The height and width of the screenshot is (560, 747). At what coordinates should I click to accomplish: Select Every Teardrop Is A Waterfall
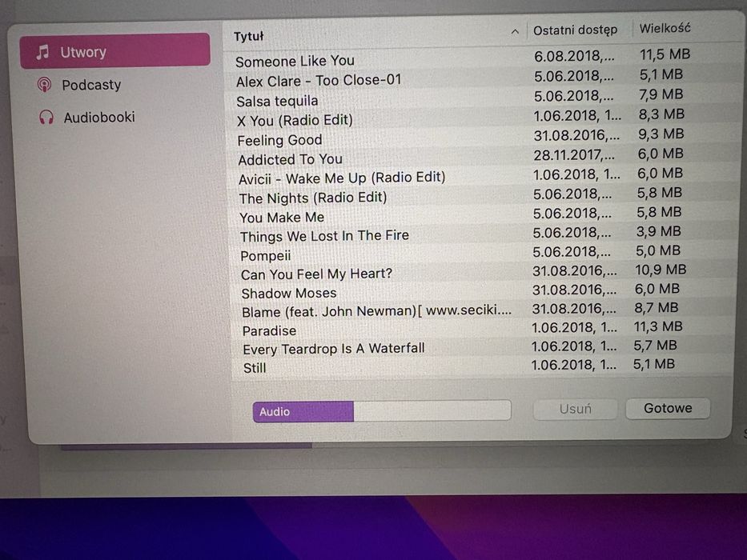pos(481,348)
